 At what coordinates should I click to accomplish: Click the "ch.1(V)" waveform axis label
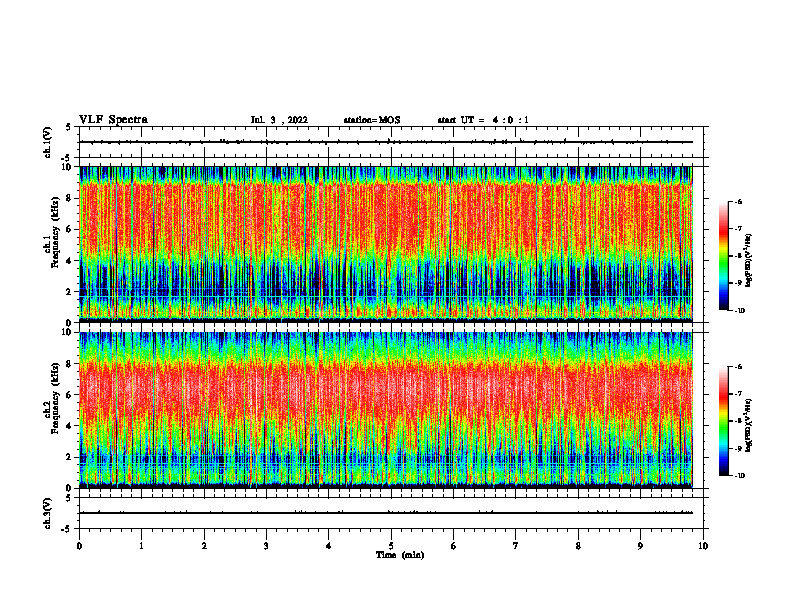click(48, 142)
